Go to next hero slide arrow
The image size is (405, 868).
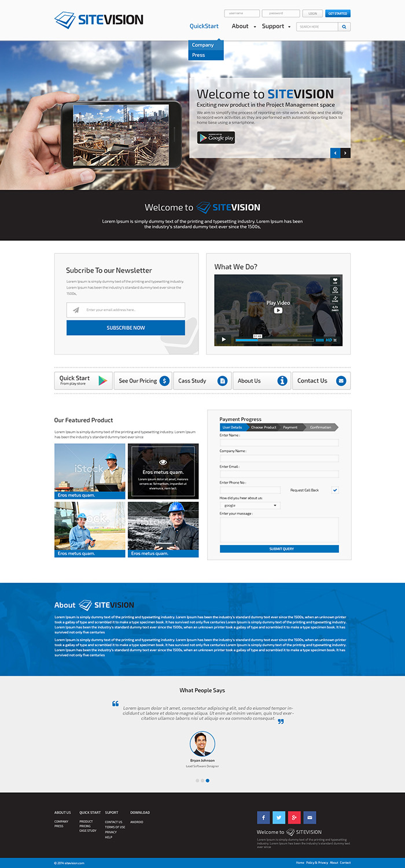[x=345, y=153]
